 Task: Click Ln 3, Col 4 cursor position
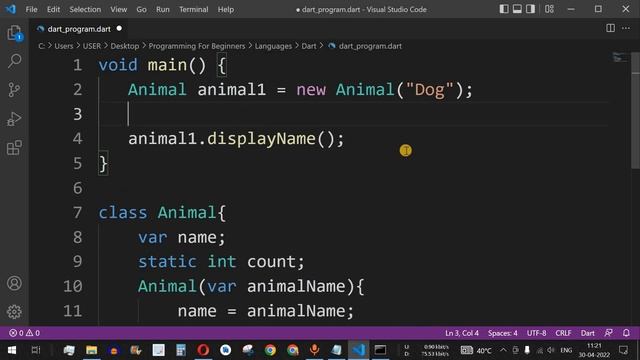tap(462, 333)
